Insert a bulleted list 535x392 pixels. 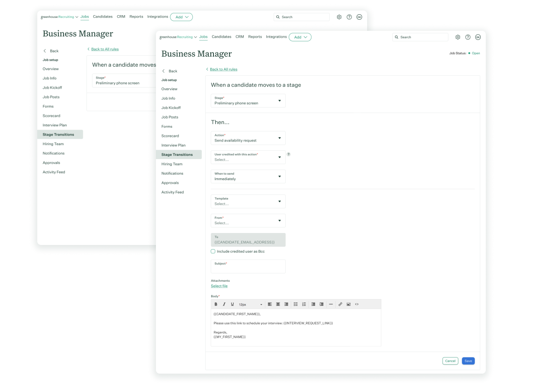[296, 304]
